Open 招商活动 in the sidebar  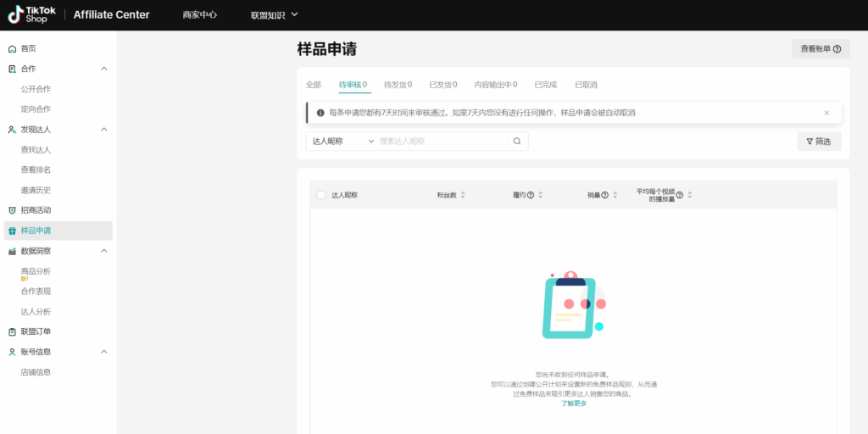tap(36, 210)
